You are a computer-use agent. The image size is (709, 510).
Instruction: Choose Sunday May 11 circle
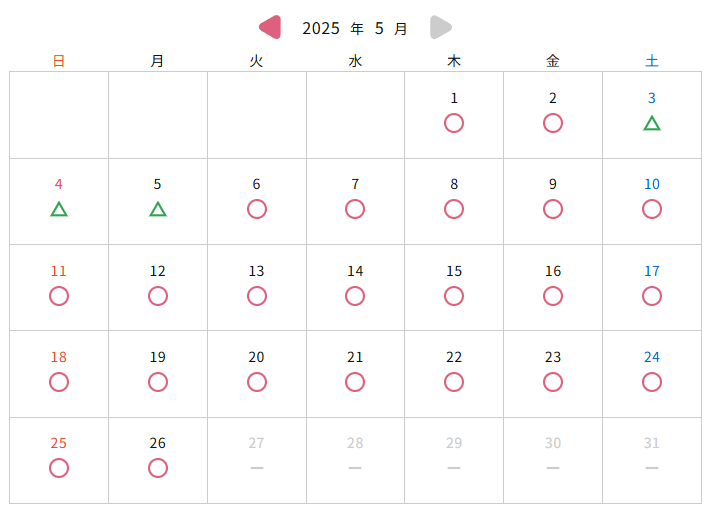point(59,296)
